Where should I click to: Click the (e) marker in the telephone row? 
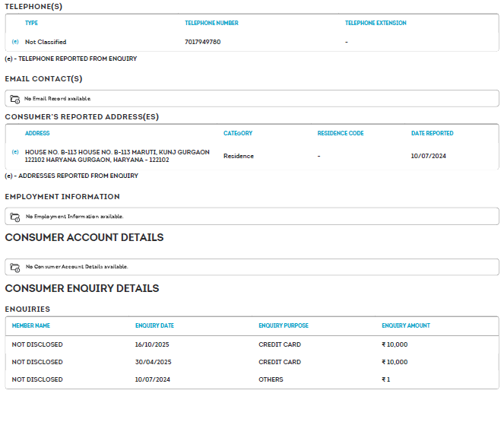[15, 42]
